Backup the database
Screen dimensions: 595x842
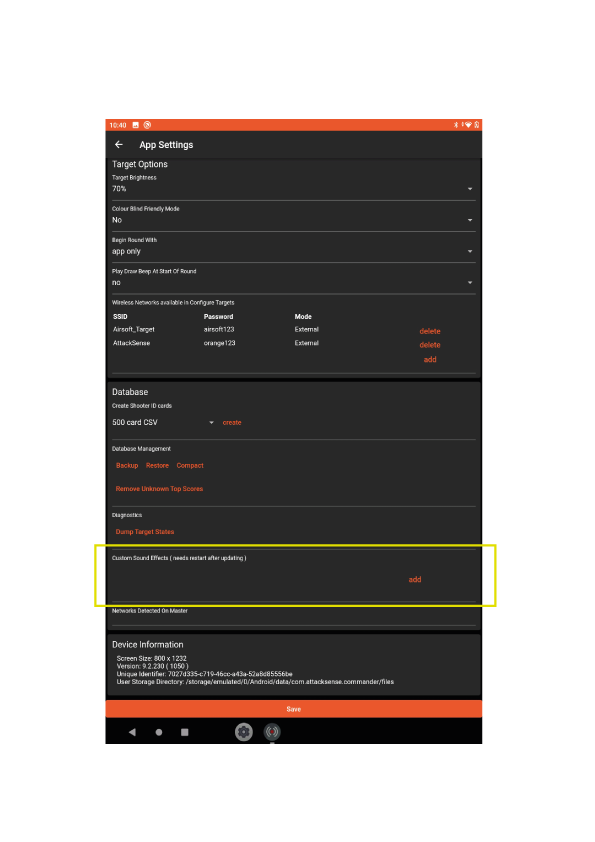click(127, 466)
